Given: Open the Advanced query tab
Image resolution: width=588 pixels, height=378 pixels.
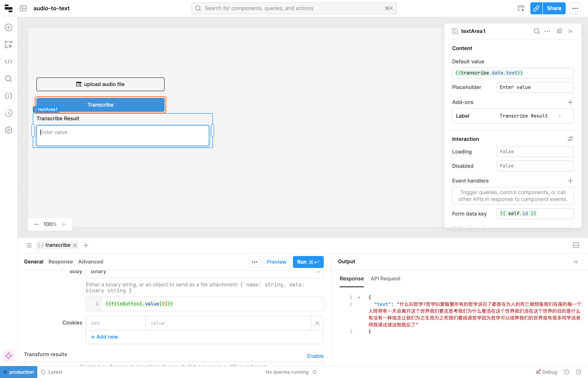Looking at the screenshot, I should coord(90,262).
